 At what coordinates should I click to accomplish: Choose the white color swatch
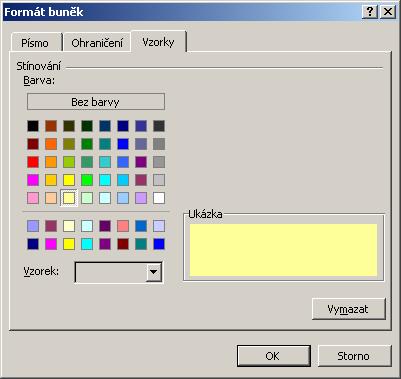click(x=159, y=198)
